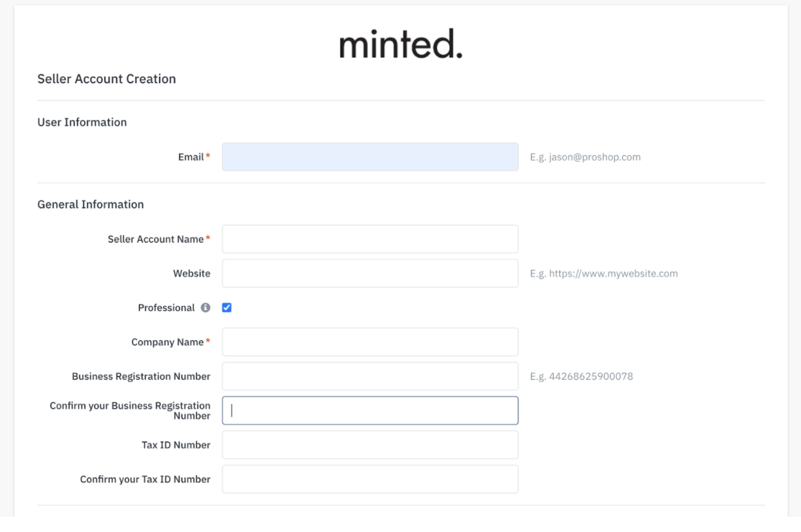Click the Tax ID Number label
Viewport: 801px width, 532px height.
(176, 445)
